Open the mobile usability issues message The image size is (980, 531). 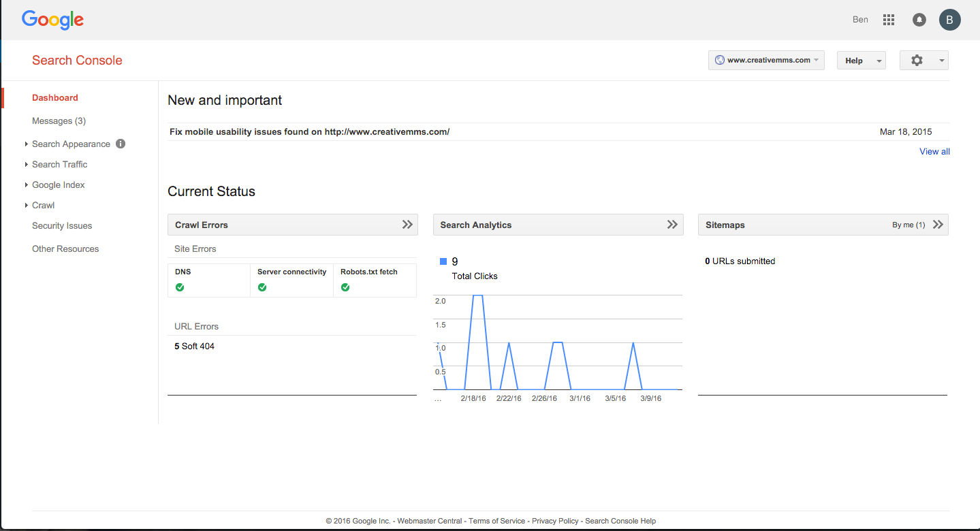[309, 131]
